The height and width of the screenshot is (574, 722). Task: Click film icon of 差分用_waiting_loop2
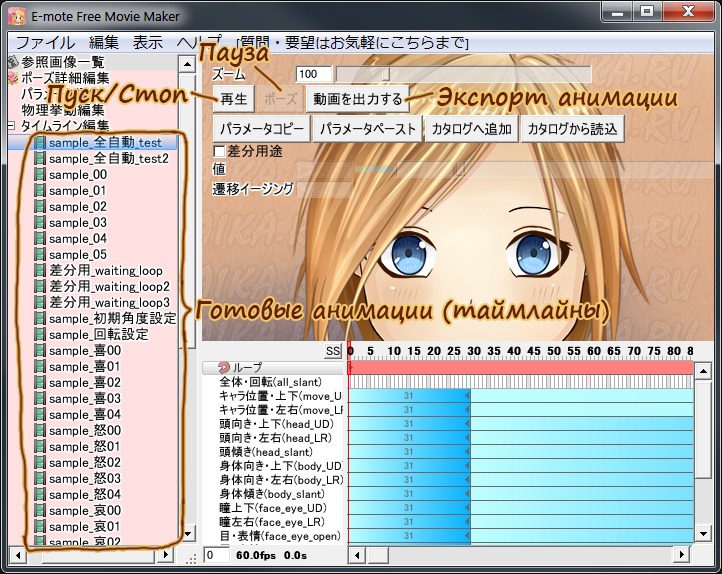[40, 287]
